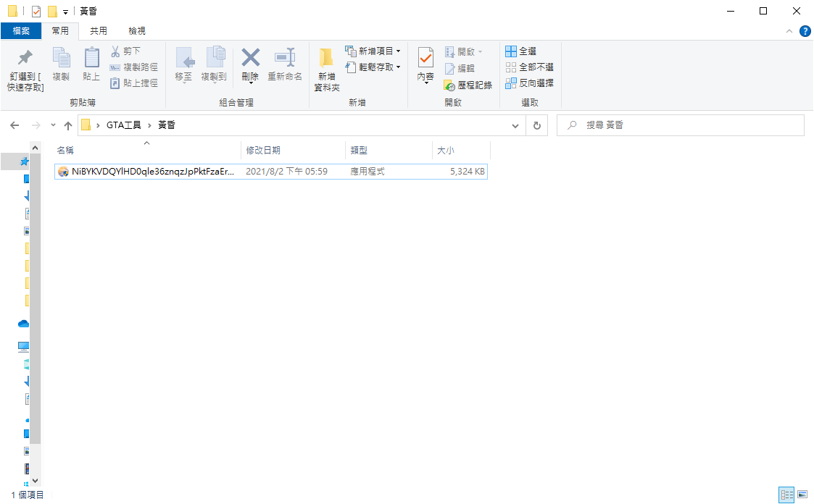Open the 檔案 (File) menu tab
Image resolution: width=814 pixels, height=504 pixels.
pyautogui.click(x=21, y=30)
